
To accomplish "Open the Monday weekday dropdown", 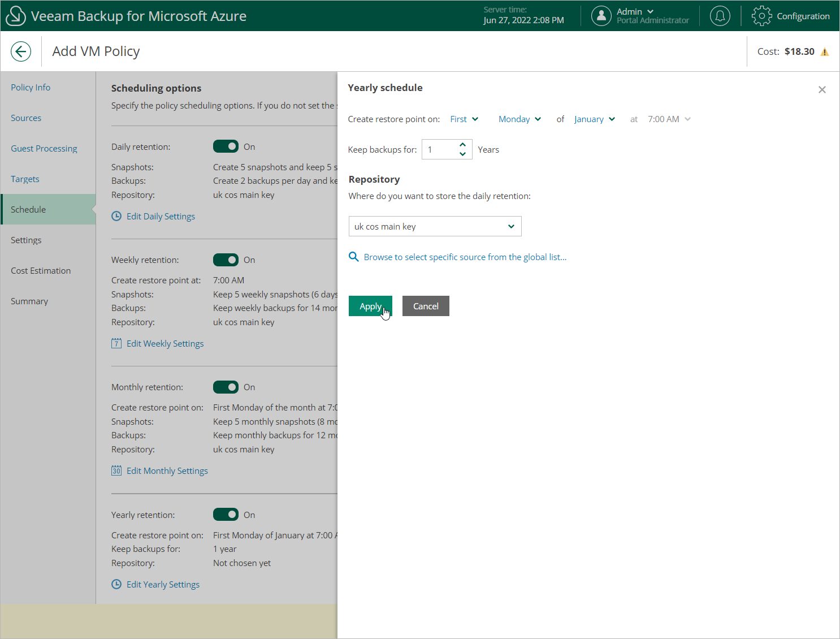I will 520,119.
